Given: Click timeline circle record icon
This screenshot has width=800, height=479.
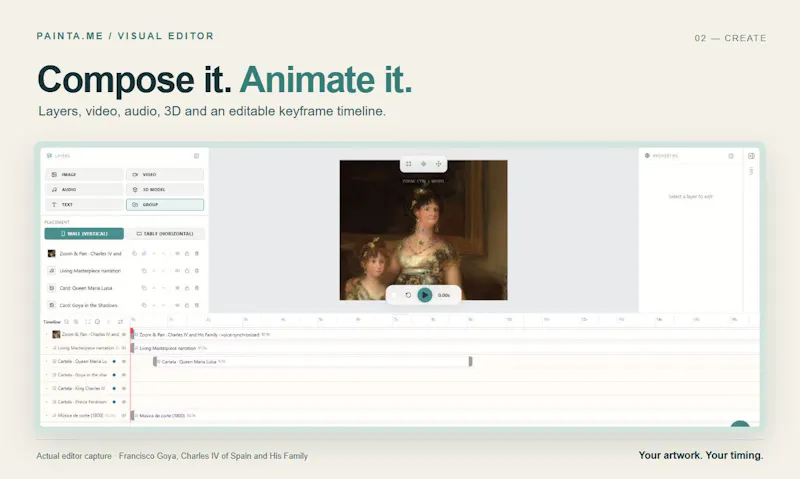Looking at the screenshot, I should tap(97, 322).
